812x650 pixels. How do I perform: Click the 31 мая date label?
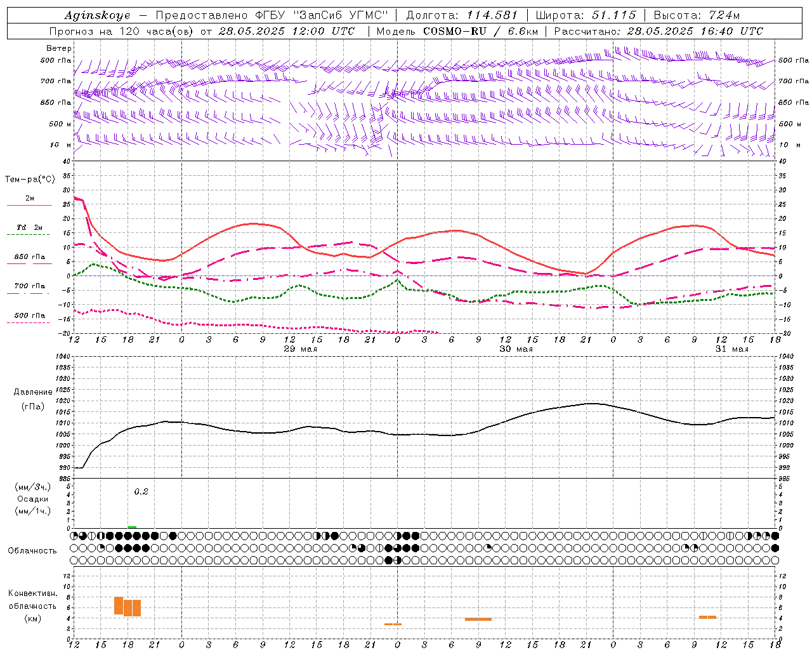[x=731, y=349]
